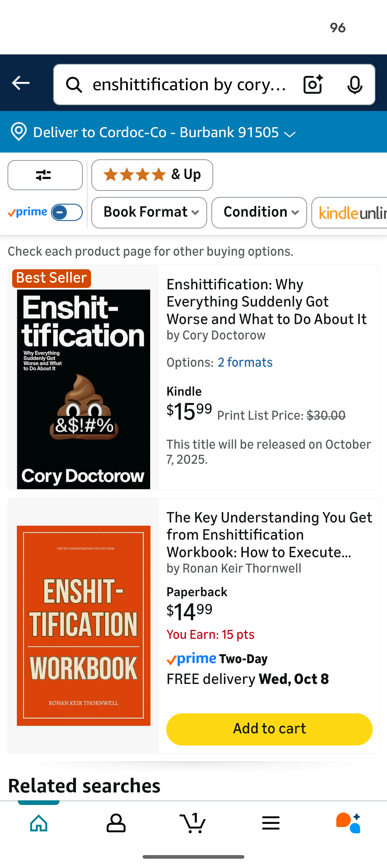Open the filters sliders icon

(x=45, y=175)
